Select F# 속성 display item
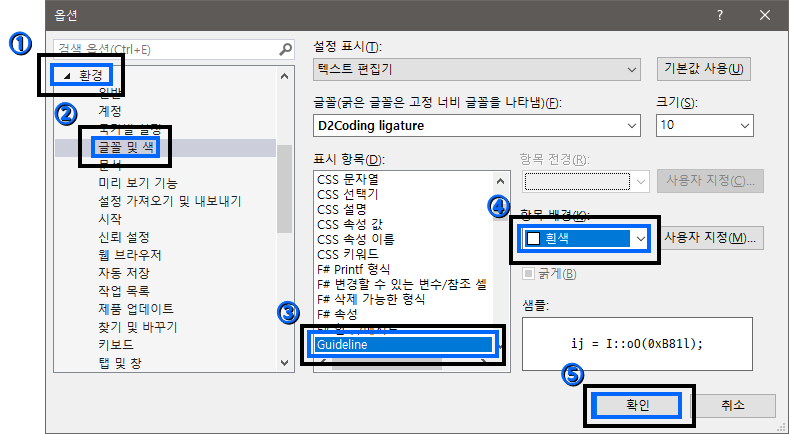 point(337,315)
